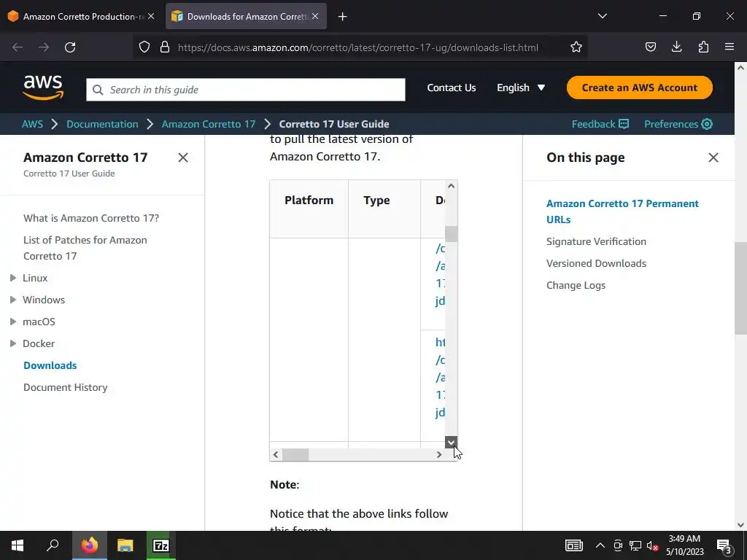This screenshot has height=560, width=747.
Task: Click the news and interests taskbar icon
Action: [573, 545]
